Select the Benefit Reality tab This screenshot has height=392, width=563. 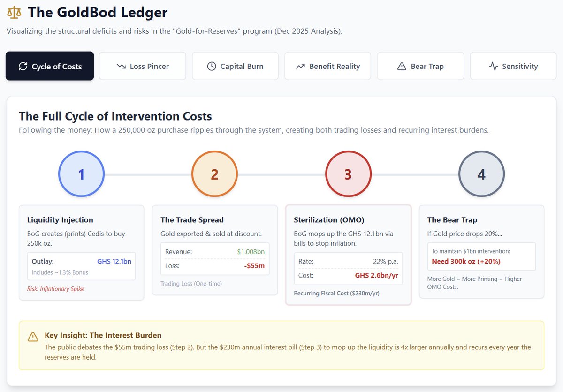point(328,66)
